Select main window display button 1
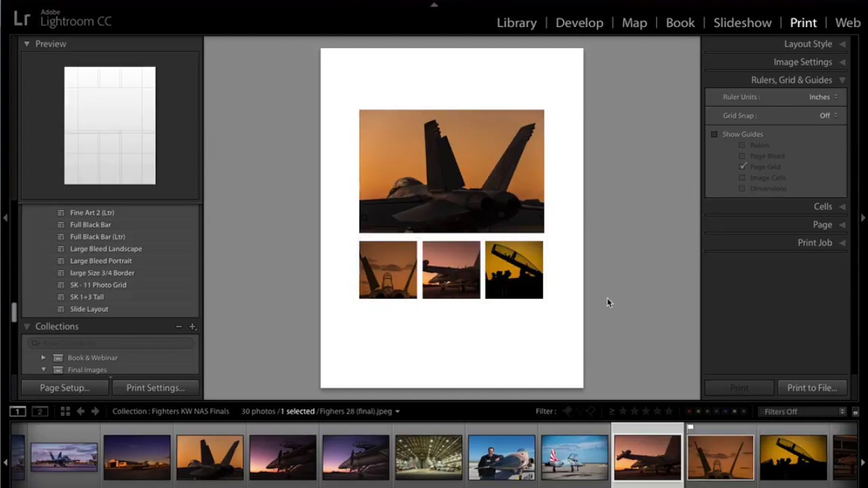 click(x=18, y=411)
